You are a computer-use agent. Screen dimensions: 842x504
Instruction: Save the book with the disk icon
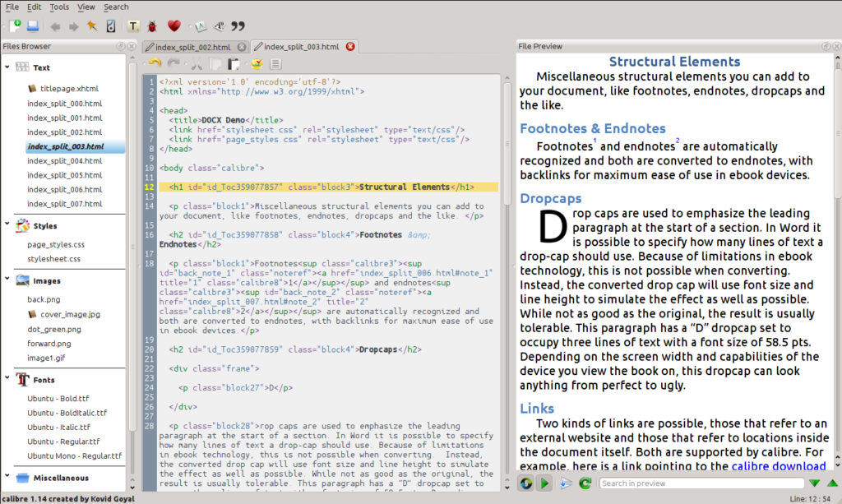tap(32, 26)
